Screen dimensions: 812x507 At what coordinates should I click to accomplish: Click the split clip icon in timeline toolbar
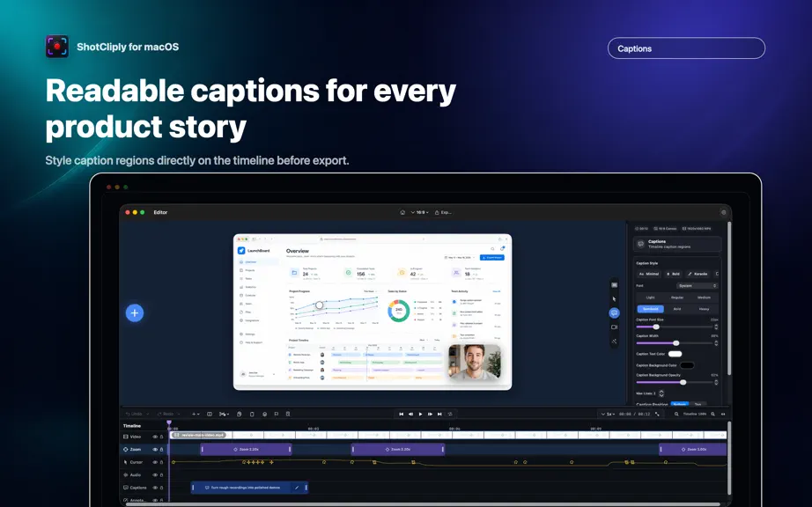(x=210, y=414)
